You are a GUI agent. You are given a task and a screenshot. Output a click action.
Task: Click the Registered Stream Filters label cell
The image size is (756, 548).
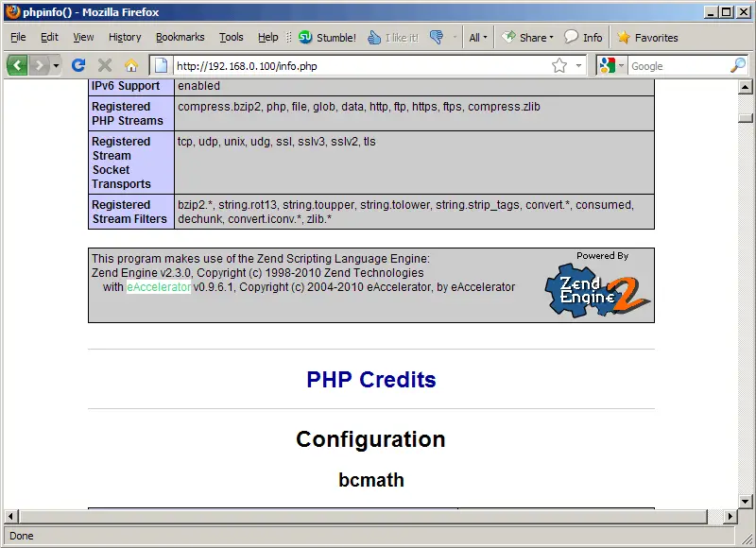131,212
